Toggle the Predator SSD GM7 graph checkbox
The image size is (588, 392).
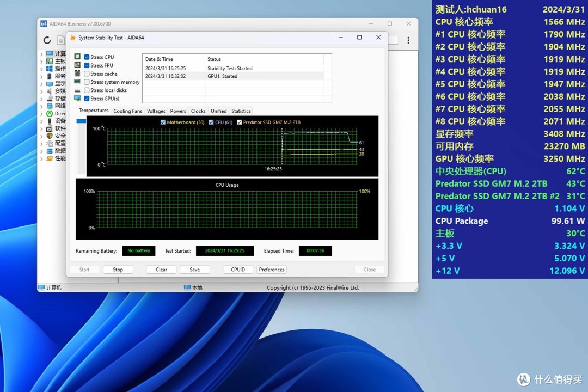tap(239, 122)
